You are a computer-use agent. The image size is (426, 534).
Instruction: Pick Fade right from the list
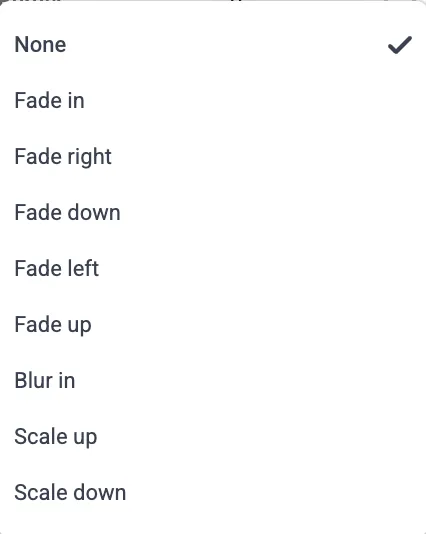[x=213, y=157]
